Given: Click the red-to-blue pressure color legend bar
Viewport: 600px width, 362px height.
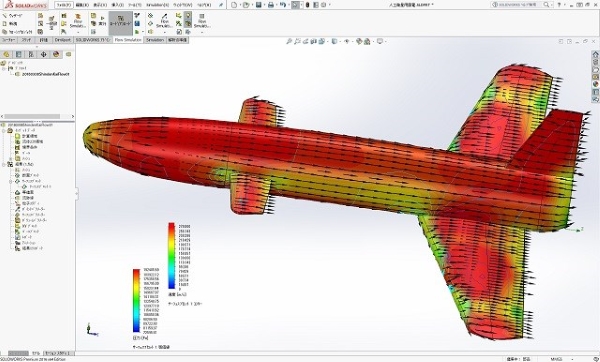Looking at the screenshot, I should pos(136,300).
